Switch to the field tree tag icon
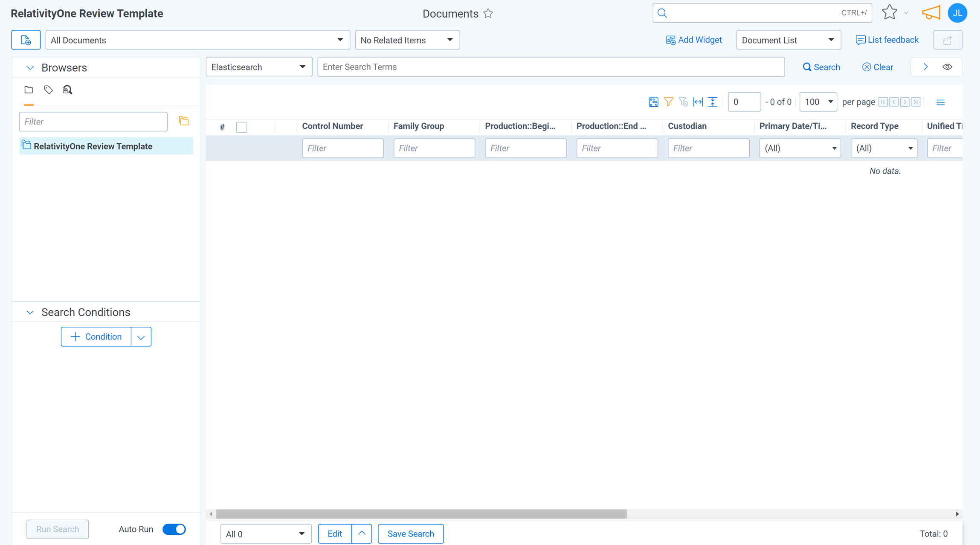980x545 pixels. pyautogui.click(x=48, y=90)
